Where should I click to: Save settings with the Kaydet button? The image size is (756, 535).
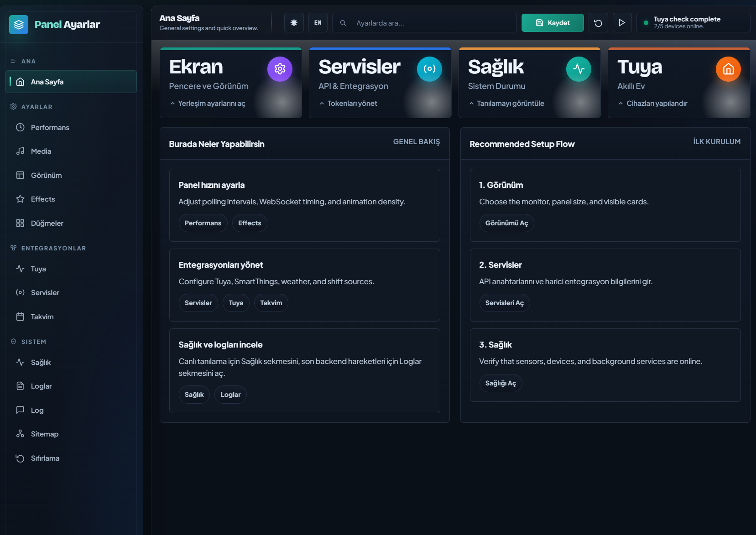[x=553, y=23]
